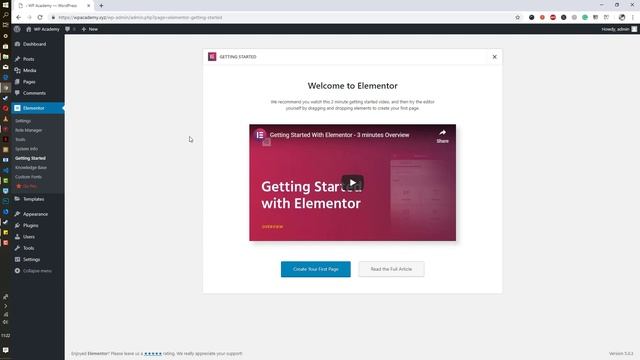This screenshot has width=640, height=360.
Task: Click the Appearance brush icon
Action: [x=17, y=214]
